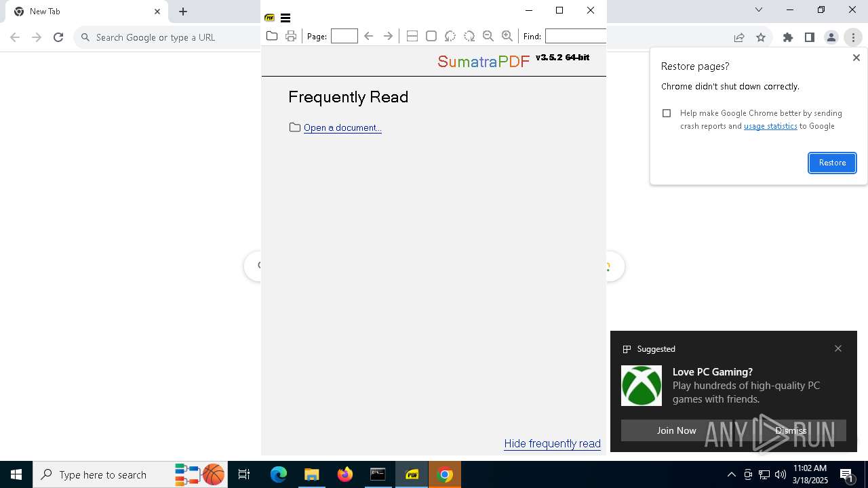This screenshot has height=488, width=868.
Task: Reload the Chrome page
Action: pyautogui.click(x=58, y=37)
